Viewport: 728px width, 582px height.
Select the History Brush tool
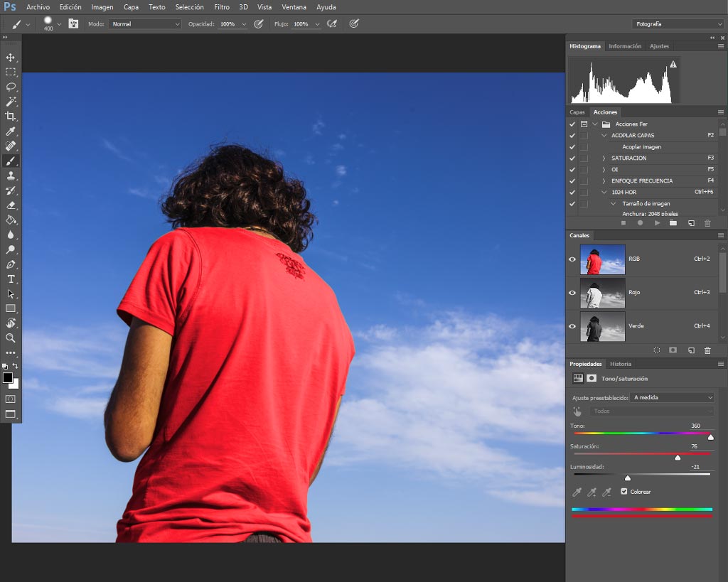click(10, 190)
